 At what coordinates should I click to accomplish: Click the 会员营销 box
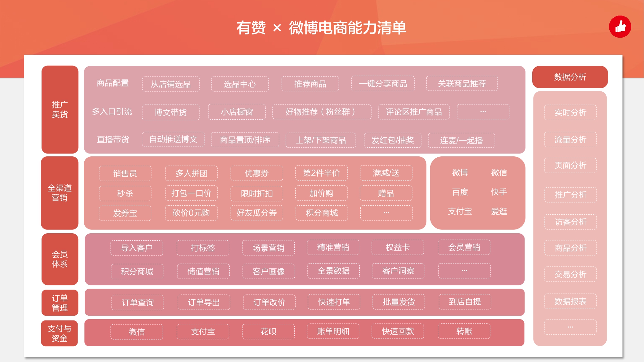pyautogui.click(x=464, y=247)
